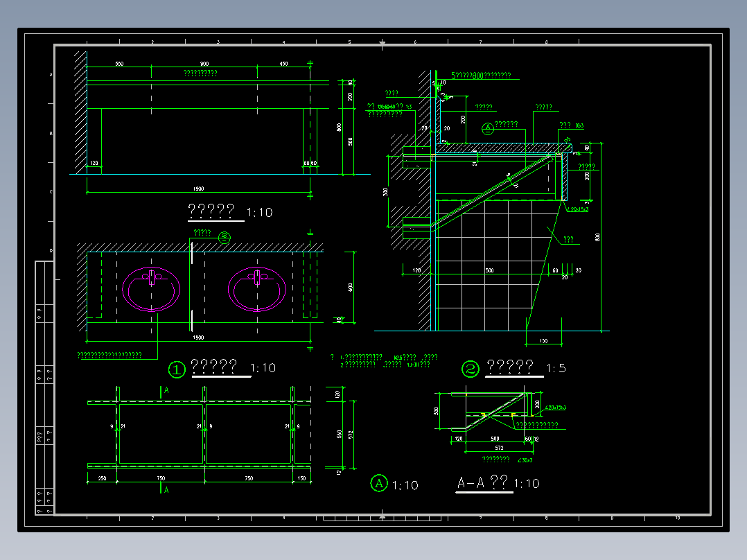The width and height of the screenshot is (747, 560).
Task: Select the 1:5 scale label
Action: [556, 368]
